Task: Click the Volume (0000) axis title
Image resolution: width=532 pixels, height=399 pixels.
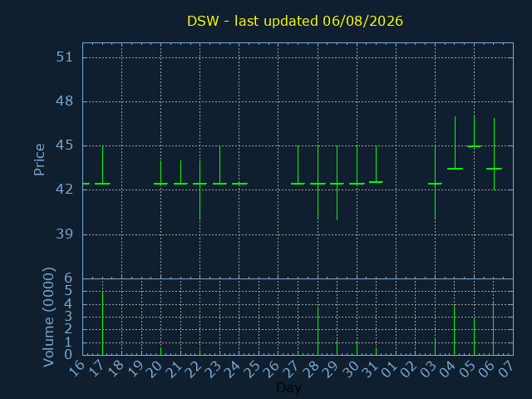Action: click(x=49, y=317)
